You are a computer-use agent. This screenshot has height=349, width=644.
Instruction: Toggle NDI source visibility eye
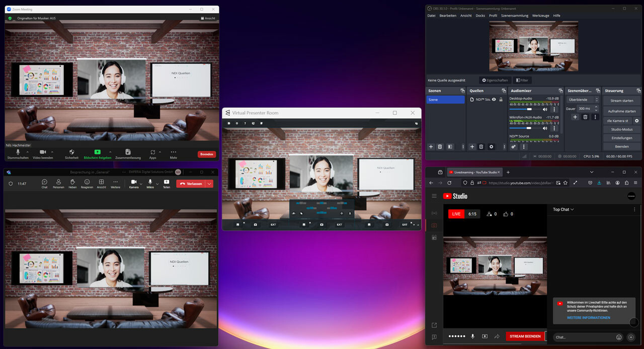(x=494, y=100)
